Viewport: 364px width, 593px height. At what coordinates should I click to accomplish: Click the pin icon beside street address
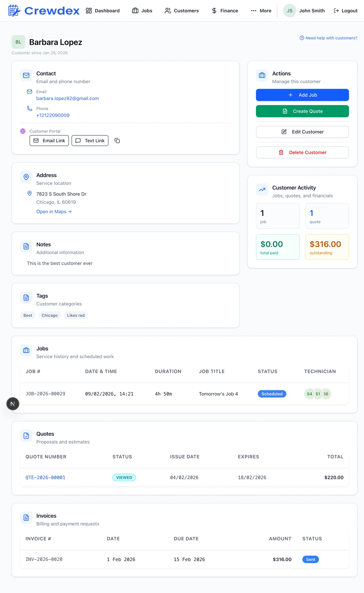[x=29, y=193]
